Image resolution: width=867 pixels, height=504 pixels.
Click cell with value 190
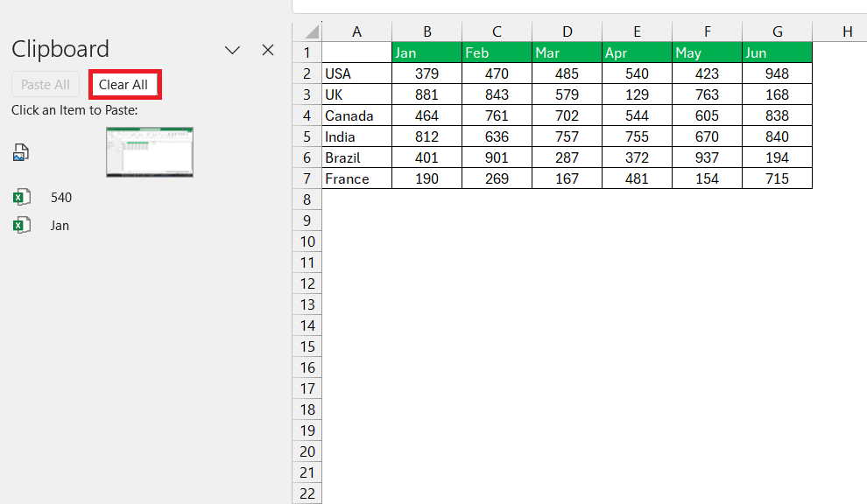pyautogui.click(x=426, y=178)
